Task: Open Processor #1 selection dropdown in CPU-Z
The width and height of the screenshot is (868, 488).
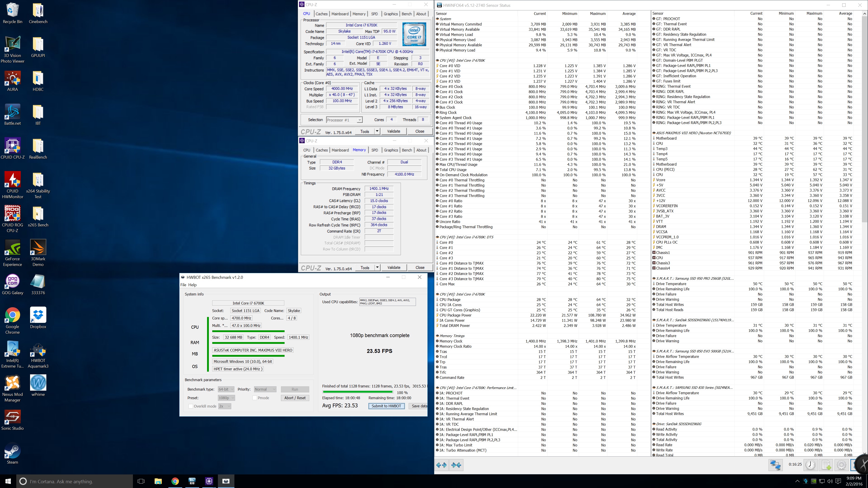Action: point(344,120)
